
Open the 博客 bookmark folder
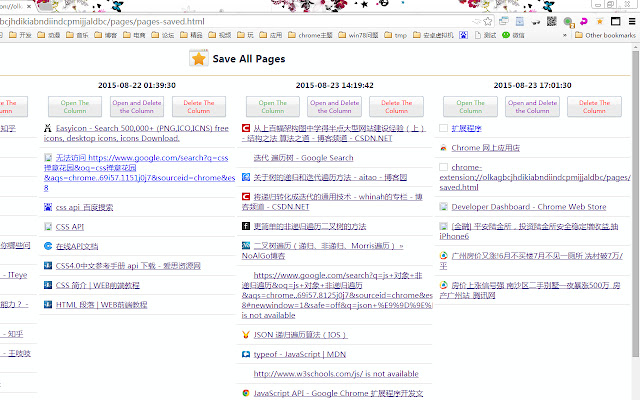(x=106, y=35)
